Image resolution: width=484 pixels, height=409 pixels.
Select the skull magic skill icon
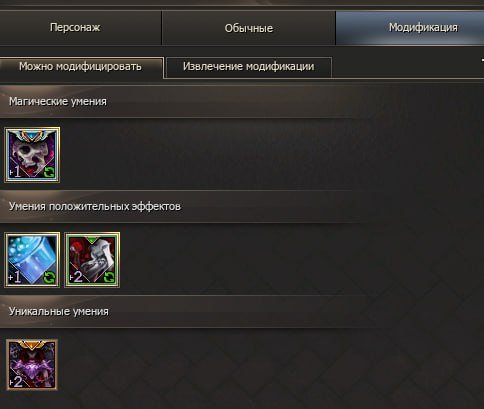pyautogui.click(x=32, y=155)
